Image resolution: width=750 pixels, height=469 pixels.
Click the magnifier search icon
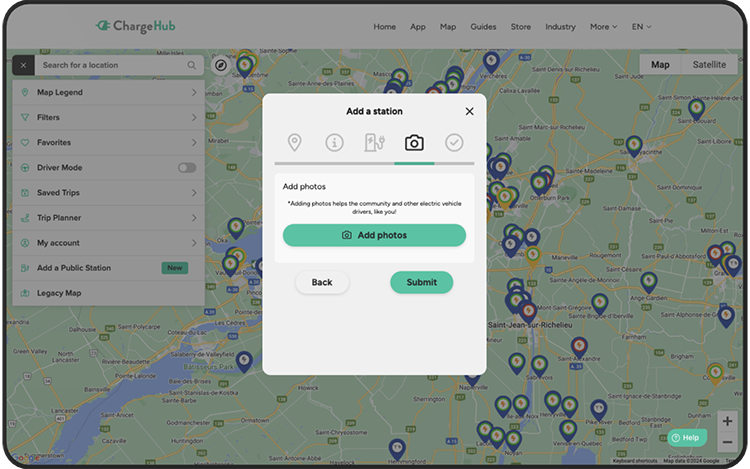click(x=191, y=65)
